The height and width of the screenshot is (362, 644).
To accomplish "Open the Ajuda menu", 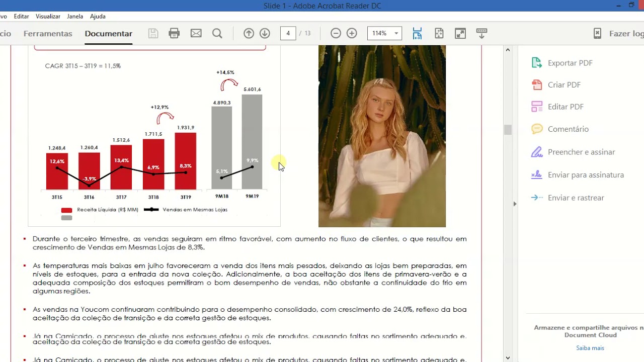I will pyautogui.click(x=98, y=16).
